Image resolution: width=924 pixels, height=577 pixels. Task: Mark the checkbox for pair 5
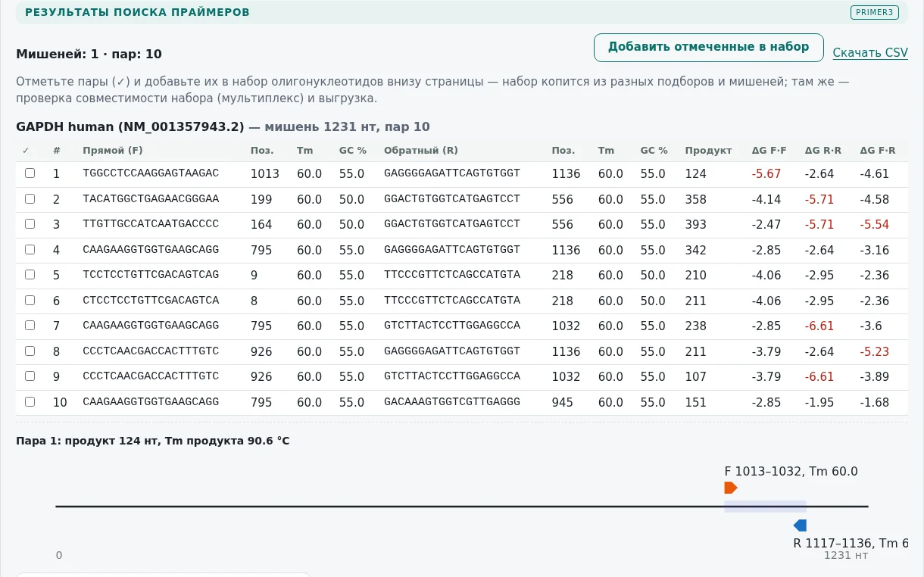30,275
